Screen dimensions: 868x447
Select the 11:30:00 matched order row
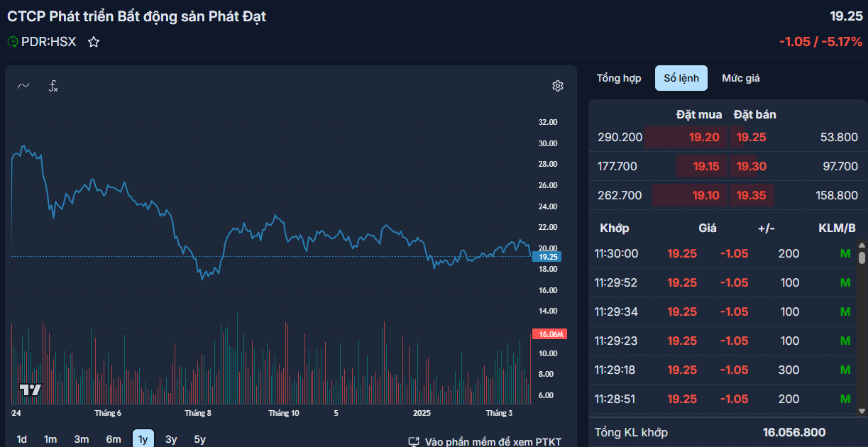[x=723, y=253]
